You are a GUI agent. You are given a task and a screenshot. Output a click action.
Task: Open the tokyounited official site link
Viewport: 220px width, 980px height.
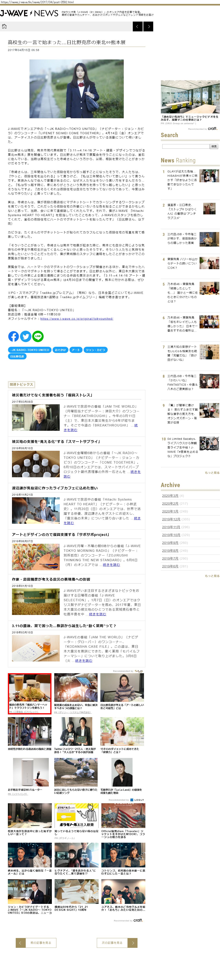77,319
